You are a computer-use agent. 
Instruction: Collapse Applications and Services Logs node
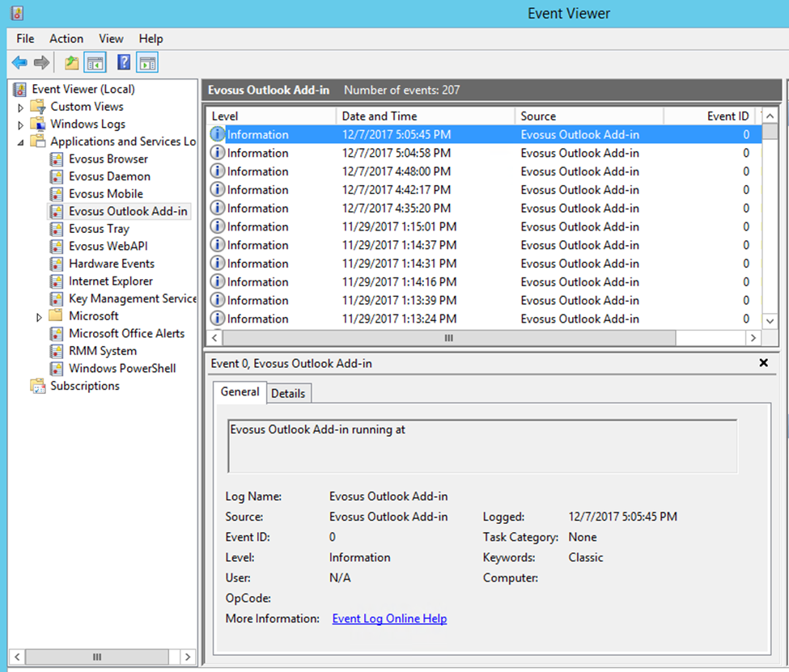(x=20, y=142)
